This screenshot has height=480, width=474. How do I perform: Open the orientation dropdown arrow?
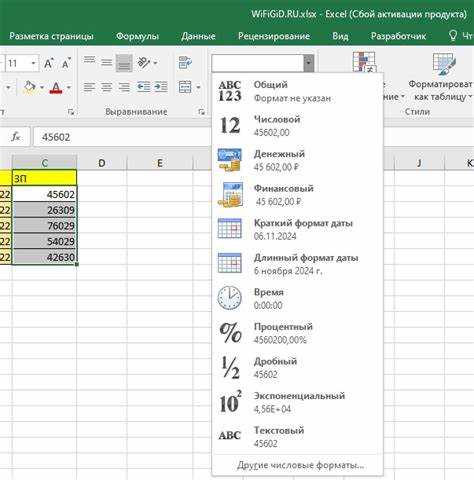pyautogui.click(x=155, y=62)
